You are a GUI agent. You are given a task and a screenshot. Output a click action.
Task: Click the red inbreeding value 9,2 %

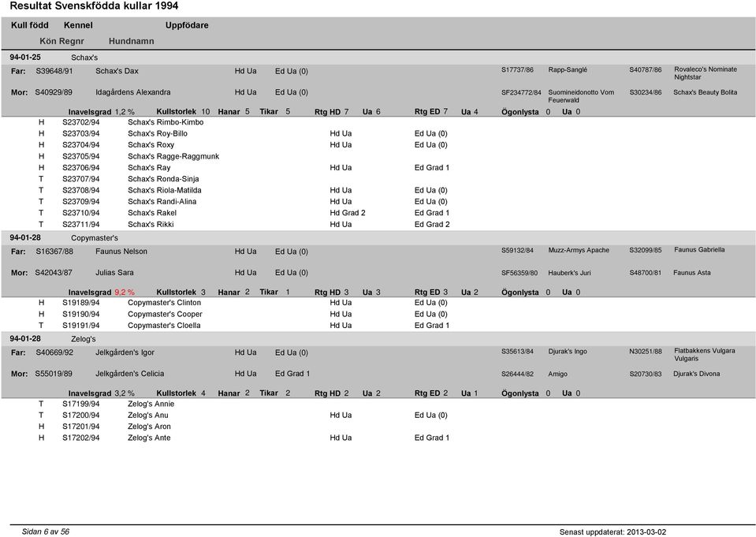[125, 293]
